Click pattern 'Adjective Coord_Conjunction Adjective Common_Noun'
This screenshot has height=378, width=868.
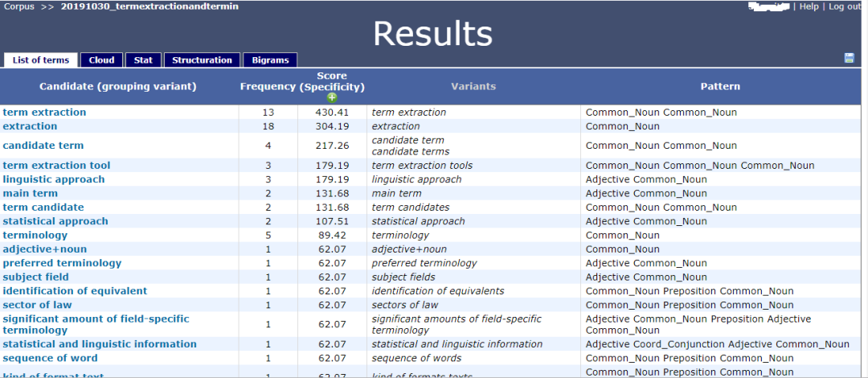717,343
